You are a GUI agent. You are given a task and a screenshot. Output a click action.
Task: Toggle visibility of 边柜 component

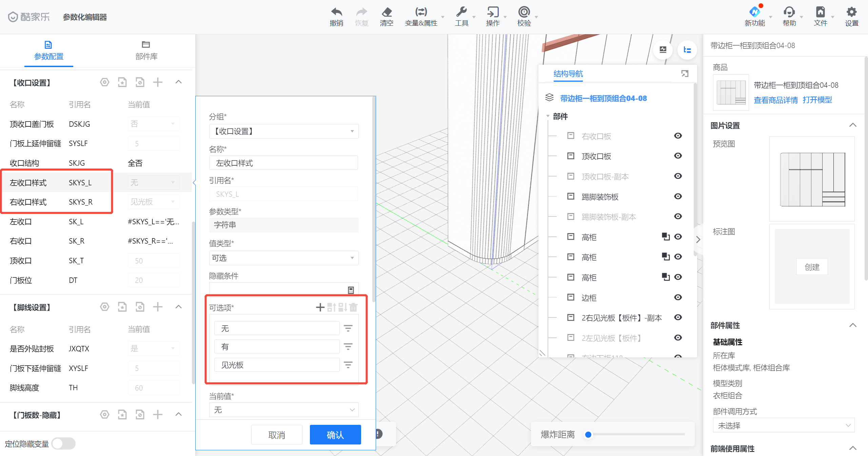[678, 297]
